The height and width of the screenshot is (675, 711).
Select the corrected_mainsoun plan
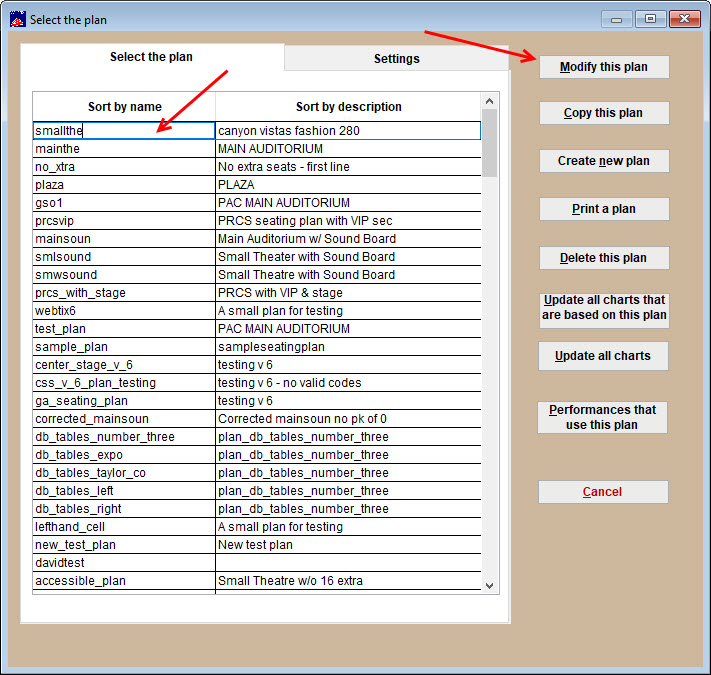[x=124, y=418]
